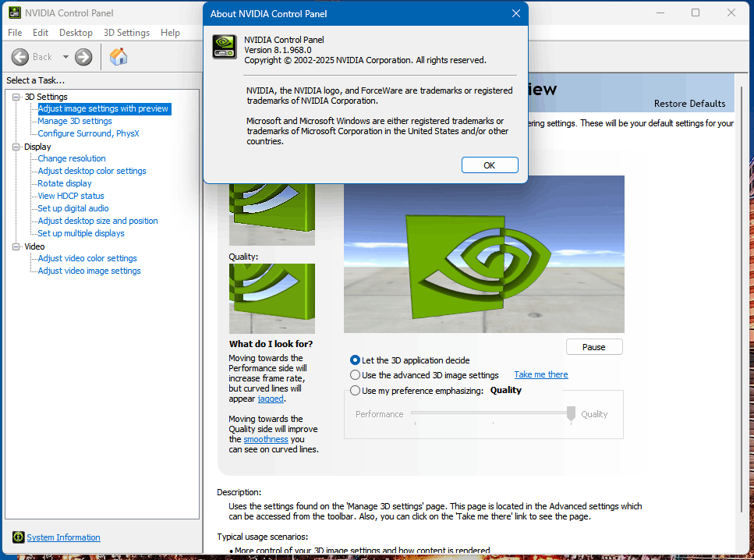
Task: Click the Forward arrow icon
Action: 83,57
